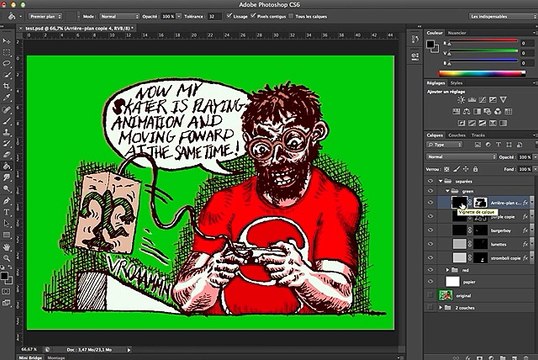Image resolution: width=538 pixels, height=360 pixels.
Task: Add an Invert adjustment
Action: [x=461, y=123]
